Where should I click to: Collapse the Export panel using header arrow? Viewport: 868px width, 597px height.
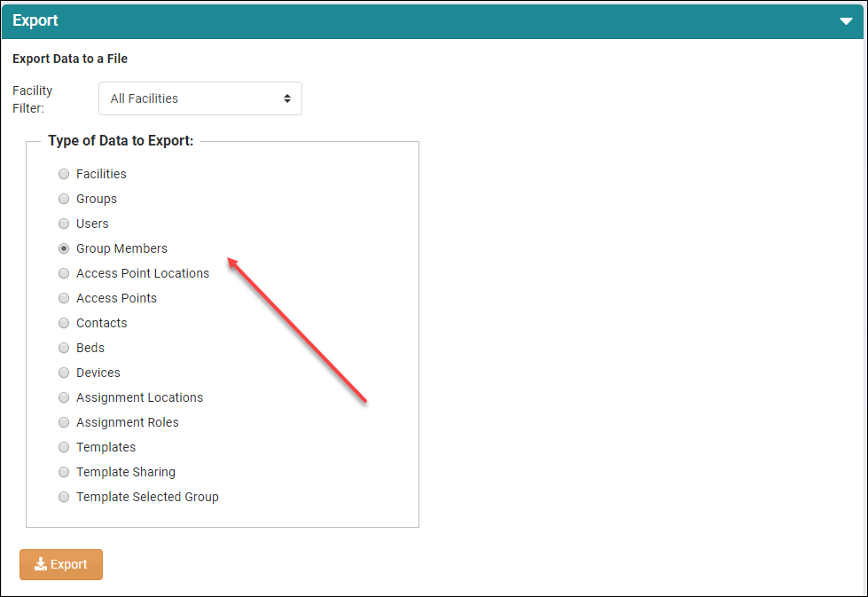pyautogui.click(x=845, y=21)
